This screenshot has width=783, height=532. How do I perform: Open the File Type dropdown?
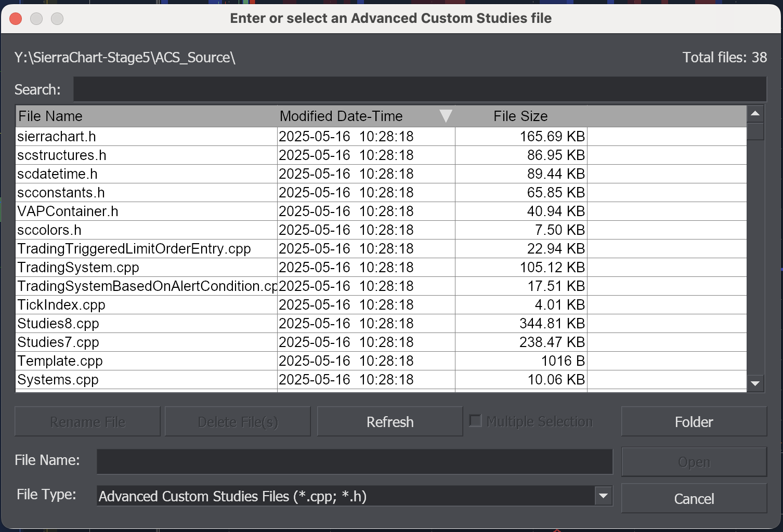[x=603, y=496]
